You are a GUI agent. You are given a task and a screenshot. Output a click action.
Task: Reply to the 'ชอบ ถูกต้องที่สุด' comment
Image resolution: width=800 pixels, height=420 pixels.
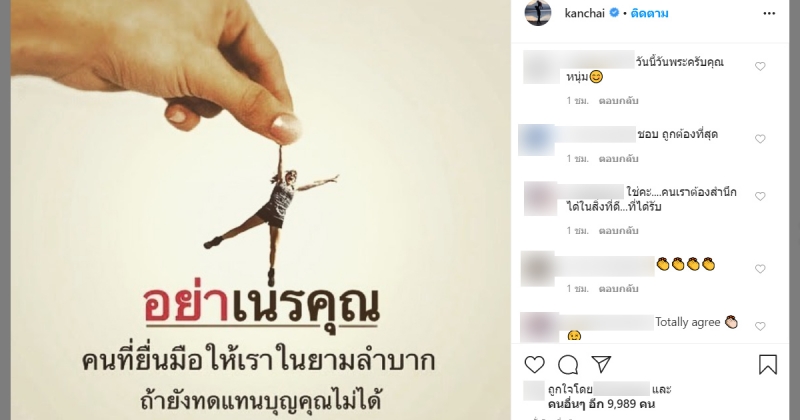pyautogui.click(x=618, y=159)
